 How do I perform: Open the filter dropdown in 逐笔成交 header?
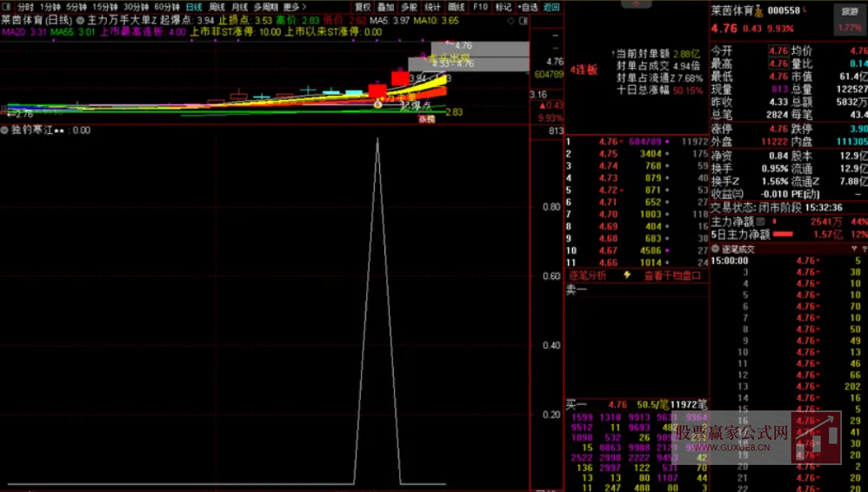pyautogui.click(x=856, y=249)
